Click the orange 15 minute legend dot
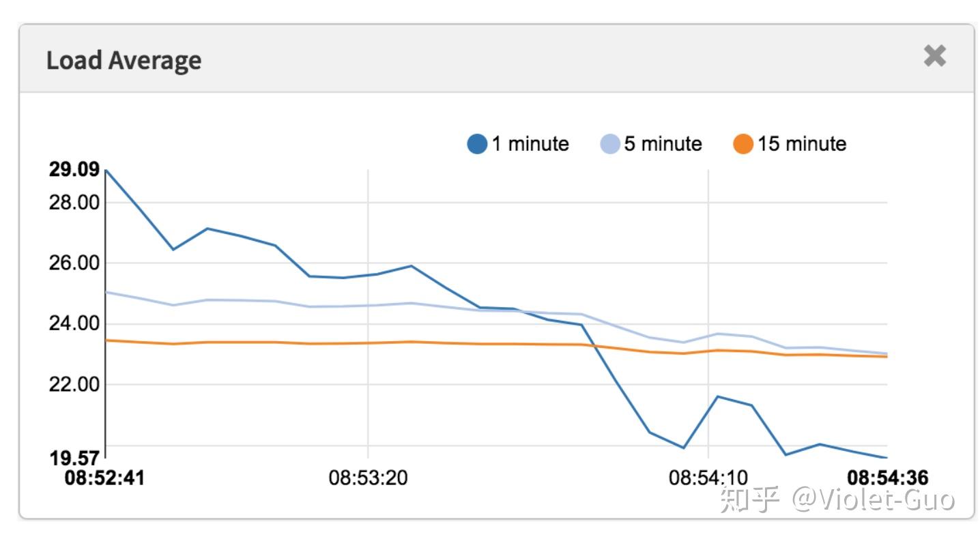 pos(743,144)
